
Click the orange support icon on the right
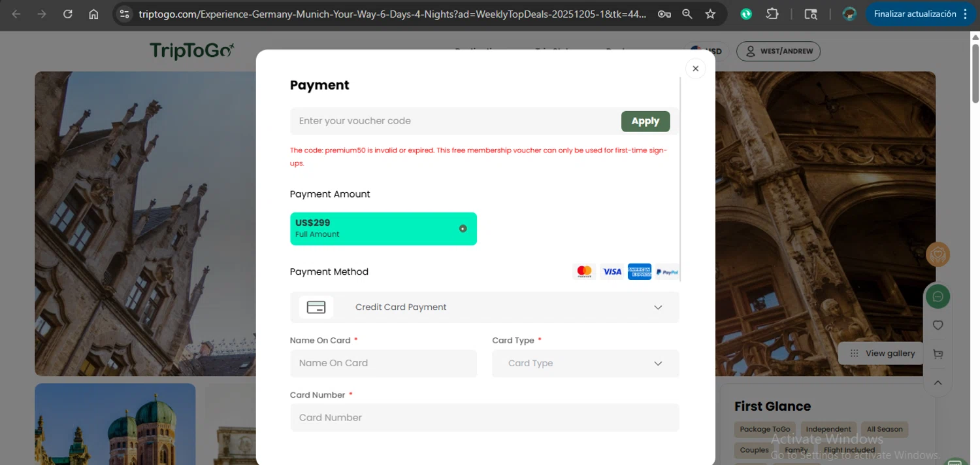coord(938,254)
